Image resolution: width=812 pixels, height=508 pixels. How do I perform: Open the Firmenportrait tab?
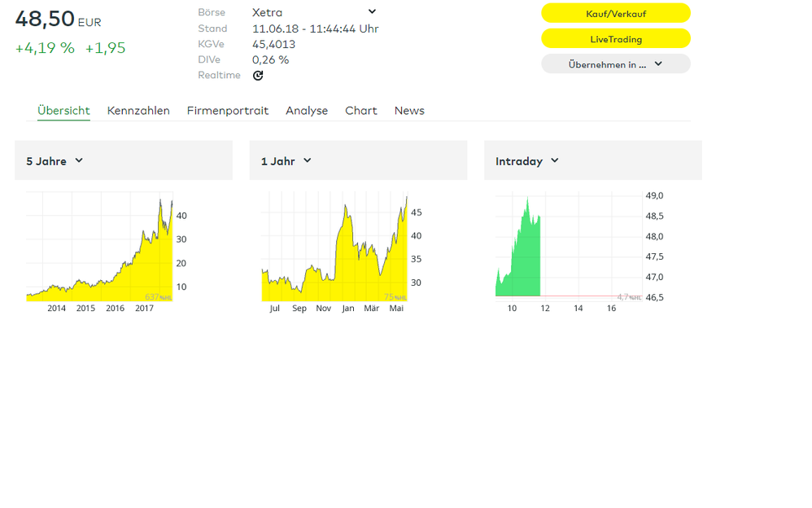pos(227,111)
